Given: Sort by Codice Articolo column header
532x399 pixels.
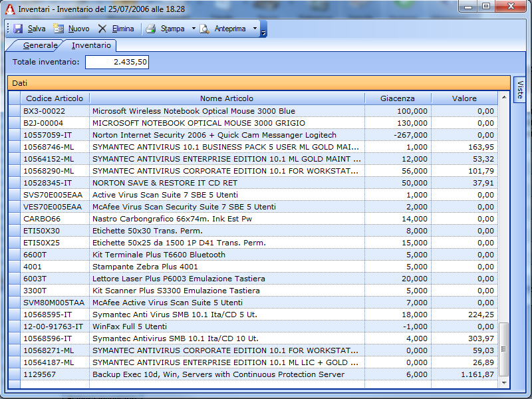Looking at the screenshot, I should 55,98.
